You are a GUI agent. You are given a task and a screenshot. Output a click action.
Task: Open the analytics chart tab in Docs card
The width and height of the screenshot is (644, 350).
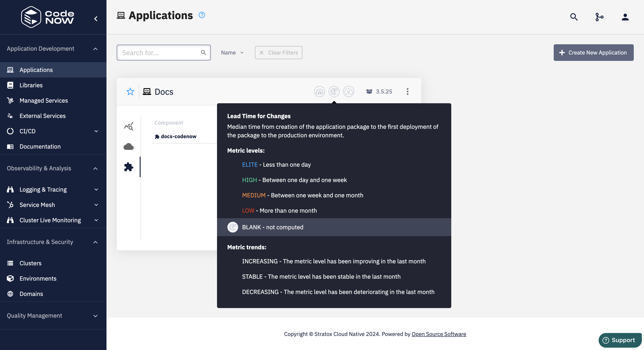click(x=128, y=126)
